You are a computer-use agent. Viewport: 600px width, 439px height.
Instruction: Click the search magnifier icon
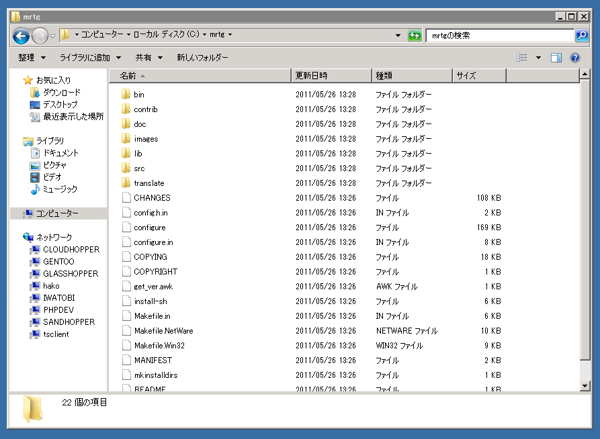pos(582,36)
